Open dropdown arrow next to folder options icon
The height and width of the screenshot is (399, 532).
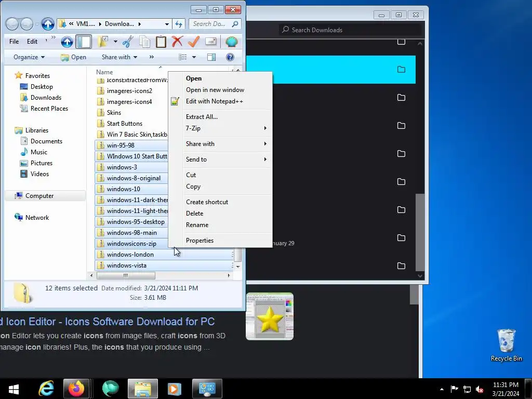[x=115, y=42]
